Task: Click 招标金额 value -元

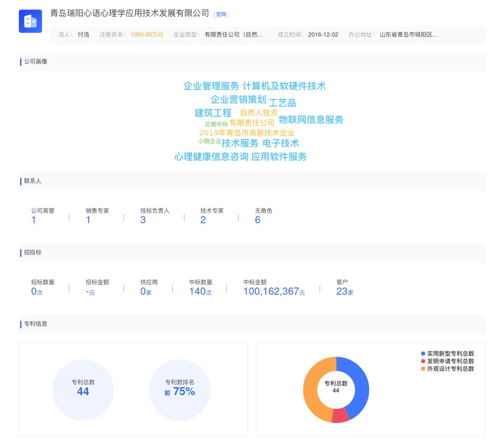Action: click(90, 292)
